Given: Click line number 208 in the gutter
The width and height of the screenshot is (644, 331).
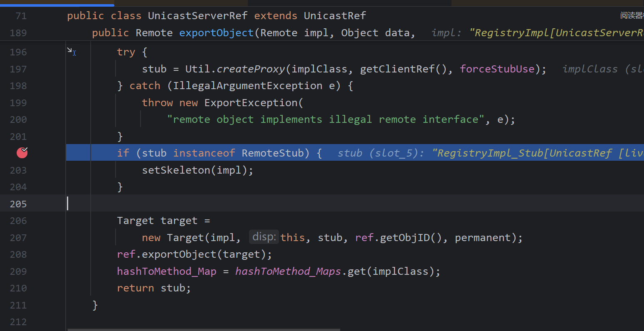Looking at the screenshot, I should coord(18,254).
